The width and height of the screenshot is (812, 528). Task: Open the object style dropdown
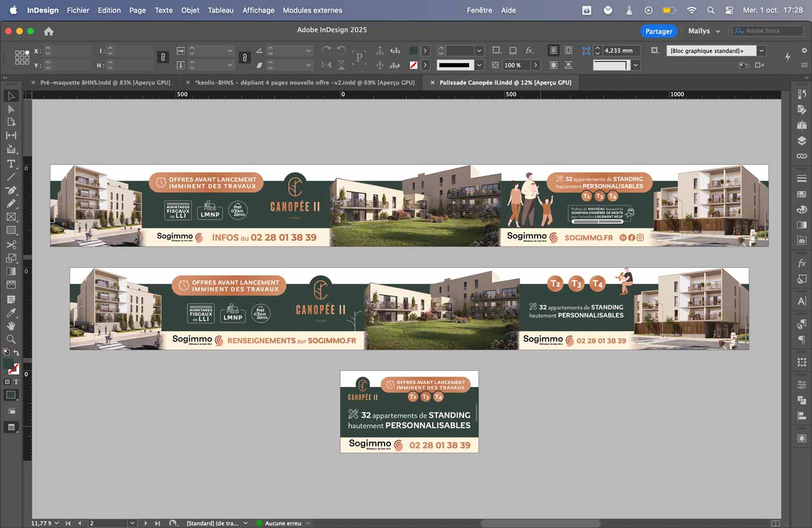tap(762, 51)
